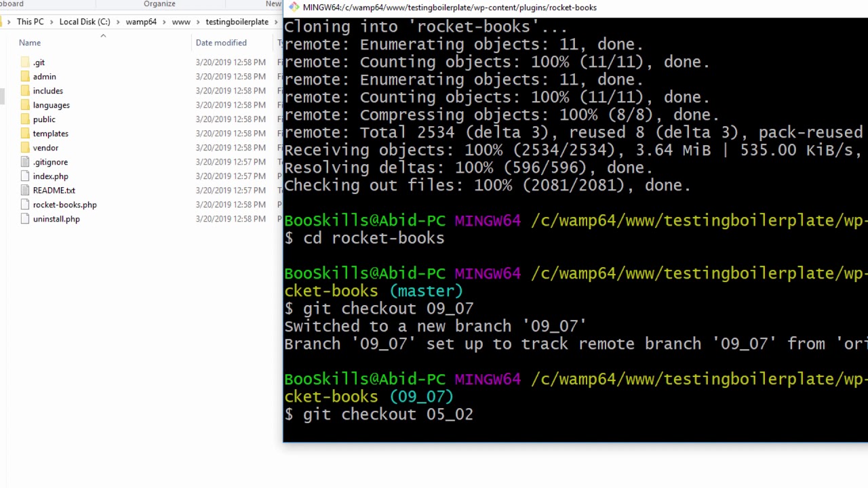The width and height of the screenshot is (868, 488).
Task: Sort files by Date modified column
Action: [221, 43]
